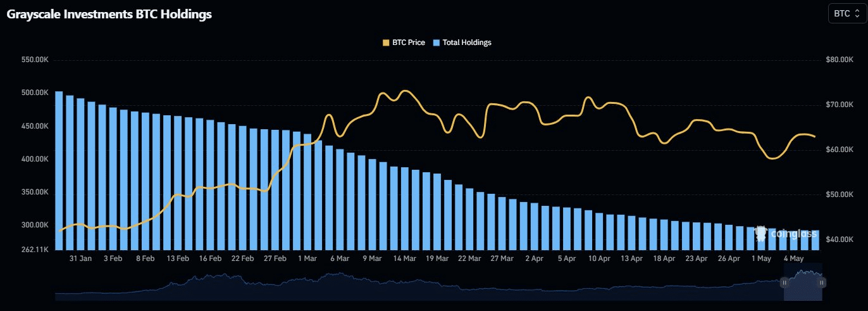868x311 pixels.
Task: Click the $70.00K price axis value
Action: click(840, 105)
